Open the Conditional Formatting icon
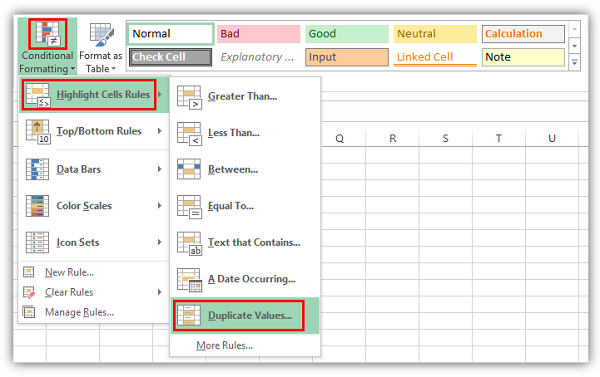This screenshot has width=600, height=377. [48, 34]
